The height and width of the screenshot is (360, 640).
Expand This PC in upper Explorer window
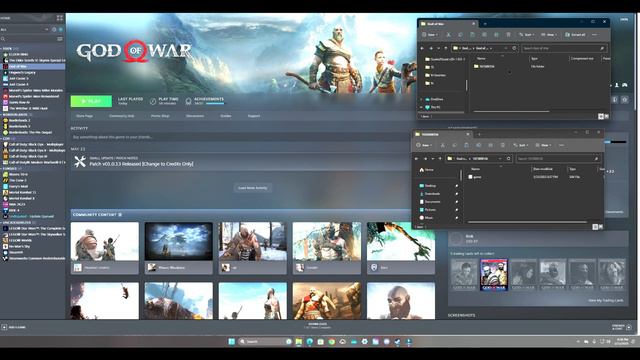pos(422,107)
